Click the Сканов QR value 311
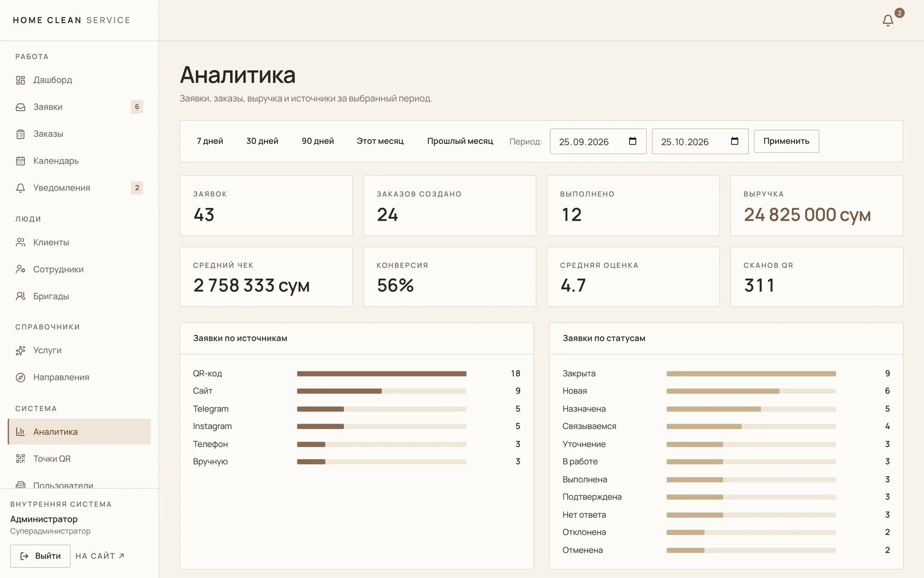 click(x=759, y=286)
